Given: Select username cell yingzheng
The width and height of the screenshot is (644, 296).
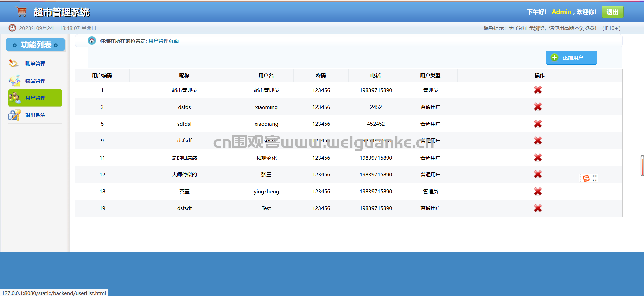Looking at the screenshot, I should pos(266,191).
